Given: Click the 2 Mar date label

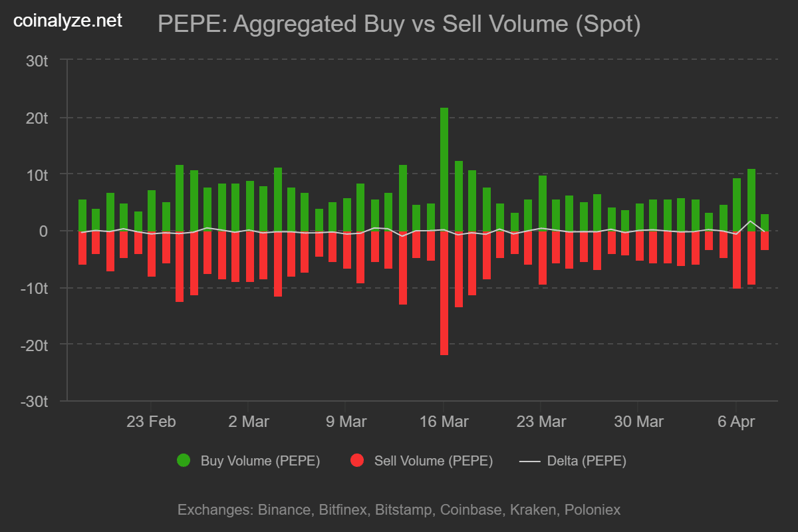Looking at the screenshot, I should (248, 422).
